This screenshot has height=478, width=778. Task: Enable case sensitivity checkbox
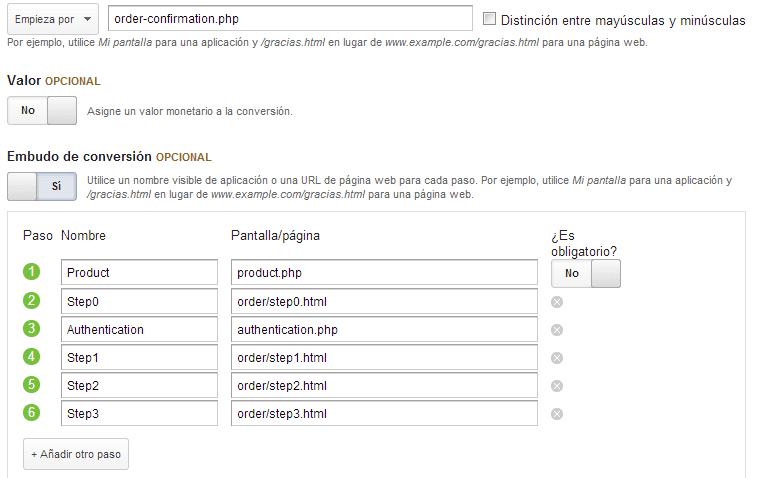coord(489,19)
